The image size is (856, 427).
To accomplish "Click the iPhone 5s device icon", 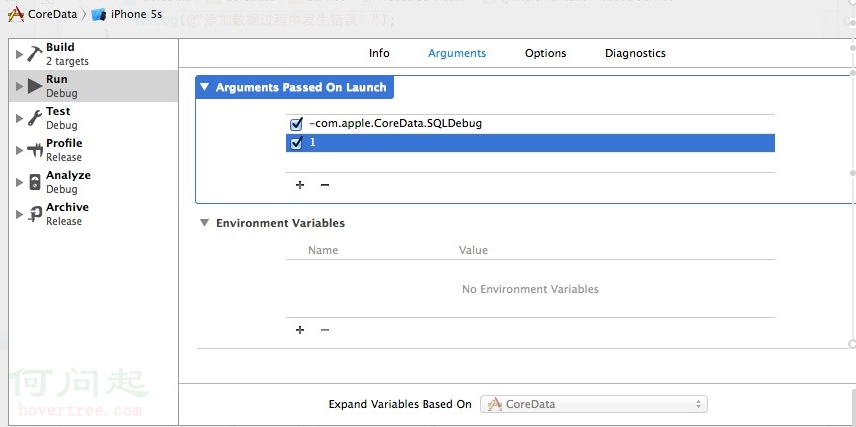I will pyautogui.click(x=99, y=15).
